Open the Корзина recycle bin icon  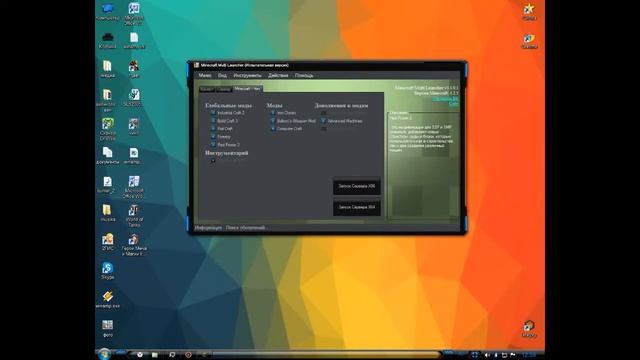click(x=107, y=40)
